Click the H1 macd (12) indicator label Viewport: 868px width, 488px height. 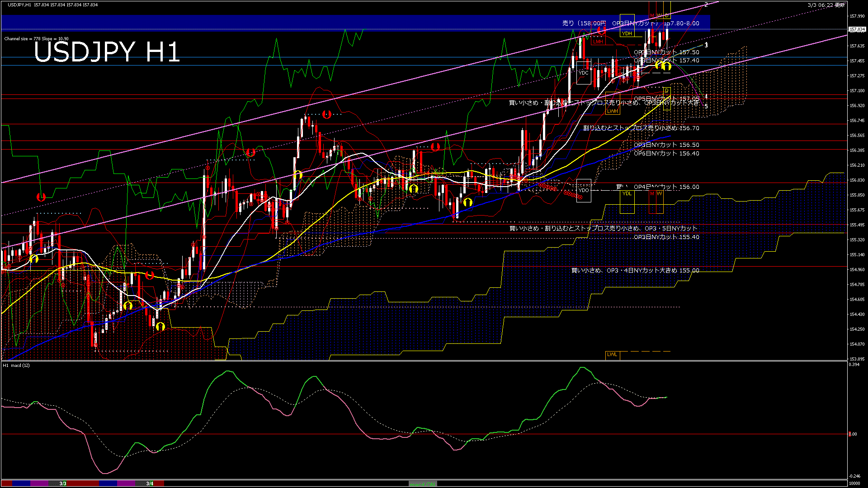coord(16,365)
